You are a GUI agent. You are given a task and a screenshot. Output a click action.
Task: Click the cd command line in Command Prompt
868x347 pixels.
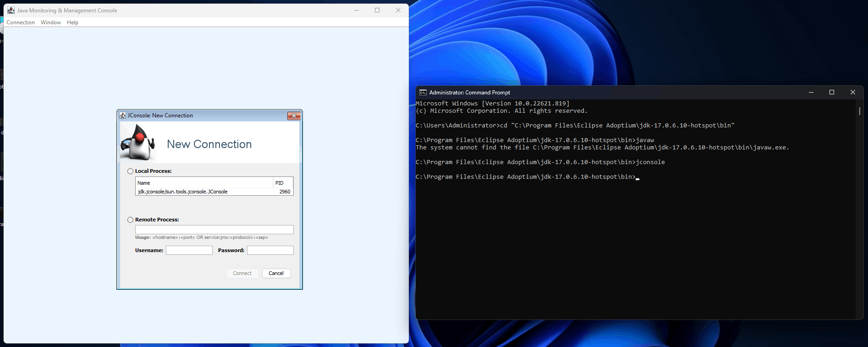(575, 126)
